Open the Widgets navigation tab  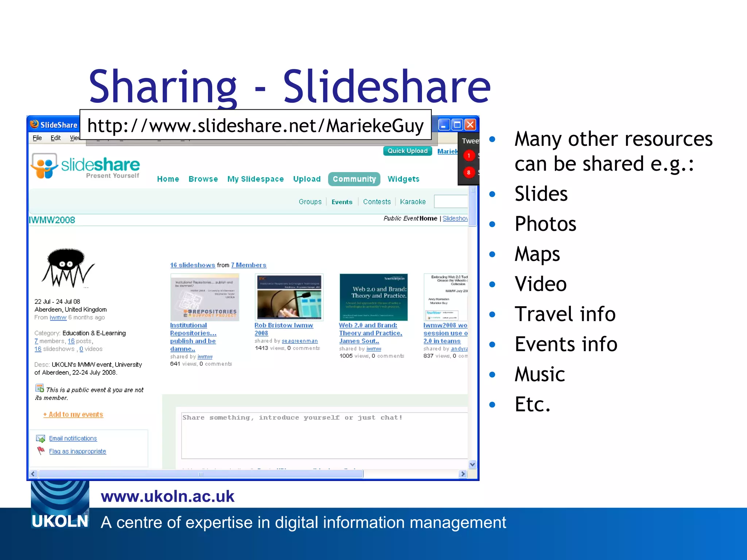pyautogui.click(x=403, y=179)
